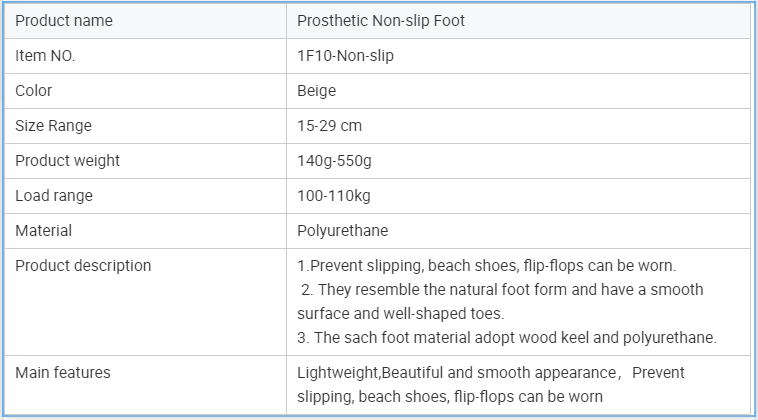Click the "Load range" label

click(x=54, y=196)
